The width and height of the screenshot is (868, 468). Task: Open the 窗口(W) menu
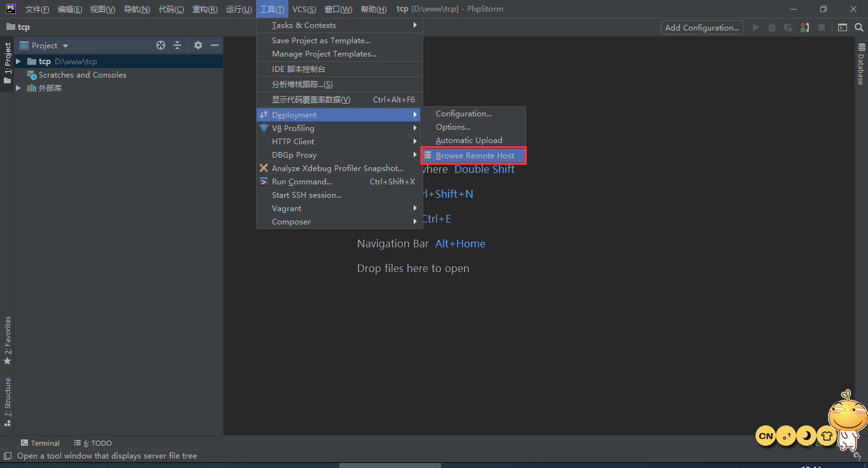pyautogui.click(x=338, y=9)
